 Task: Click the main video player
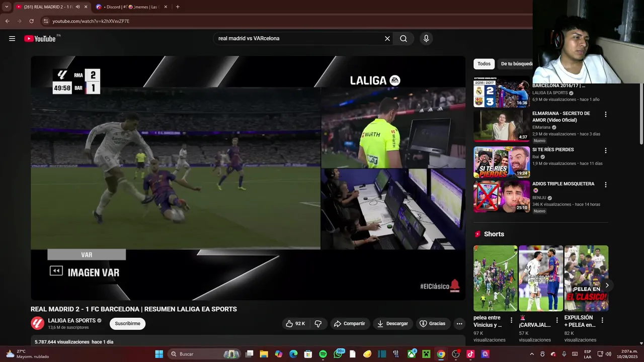click(248, 178)
